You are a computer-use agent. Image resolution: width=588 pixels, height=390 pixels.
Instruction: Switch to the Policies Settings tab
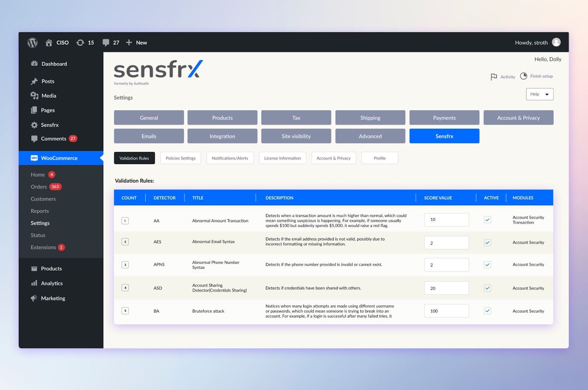click(180, 158)
